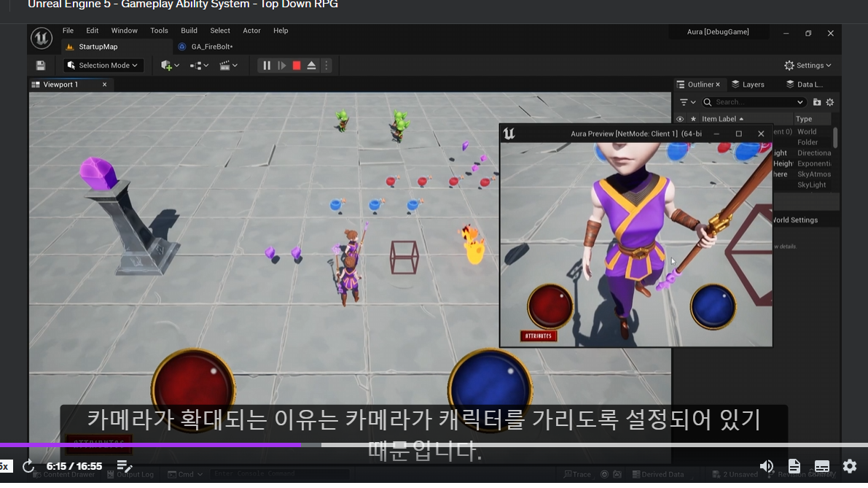Switch to the Data Layers panel tab
Viewport: 868px width, 488px height.
[805, 84]
